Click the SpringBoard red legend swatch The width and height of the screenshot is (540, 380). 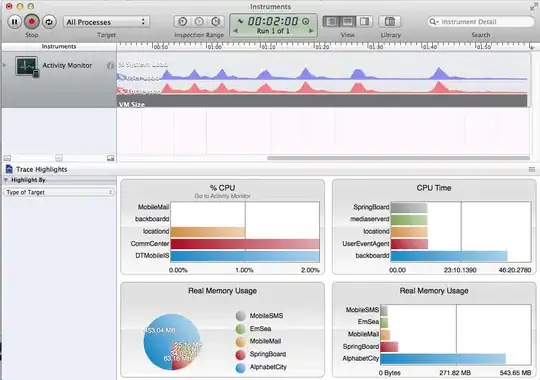pyautogui.click(x=241, y=355)
